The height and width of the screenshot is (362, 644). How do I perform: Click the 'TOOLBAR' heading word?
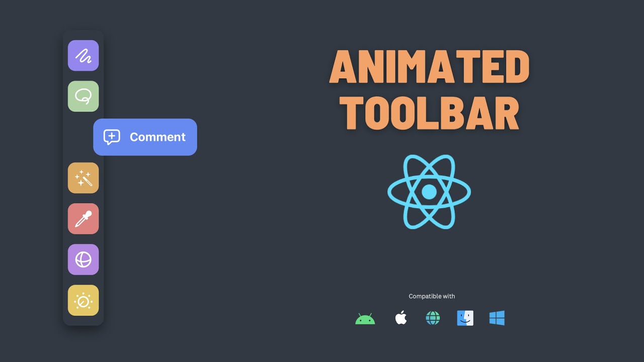429,114
